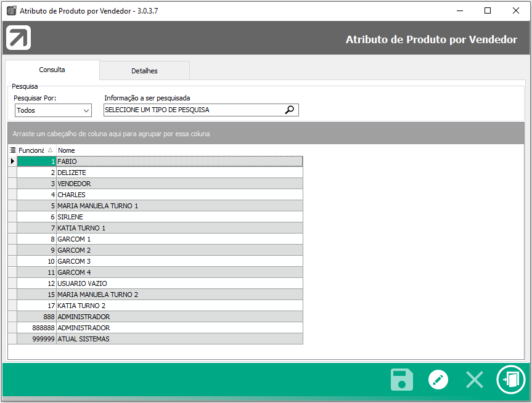Viewport: 532px width, 403px height.
Task: Click the grouping panel drop area
Action: [x=265, y=133]
